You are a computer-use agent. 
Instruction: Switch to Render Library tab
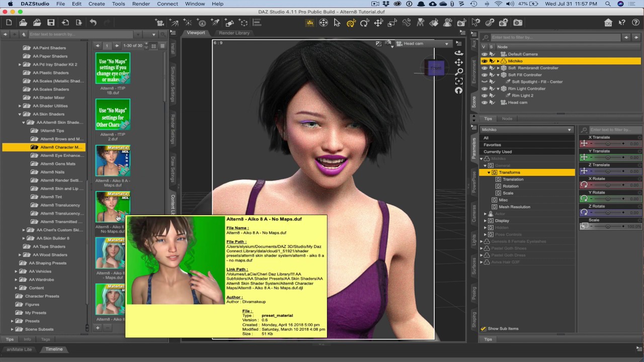point(234,33)
